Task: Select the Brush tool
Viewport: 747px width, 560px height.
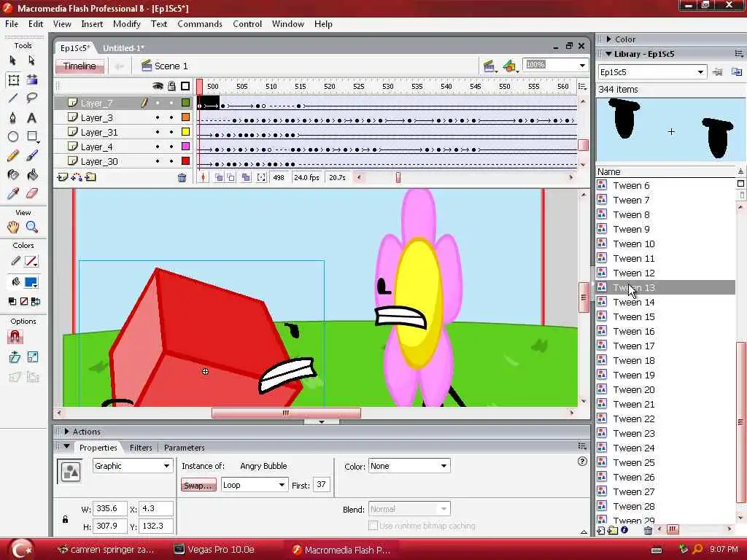Action: pyautogui.click(x=32, y=156)
